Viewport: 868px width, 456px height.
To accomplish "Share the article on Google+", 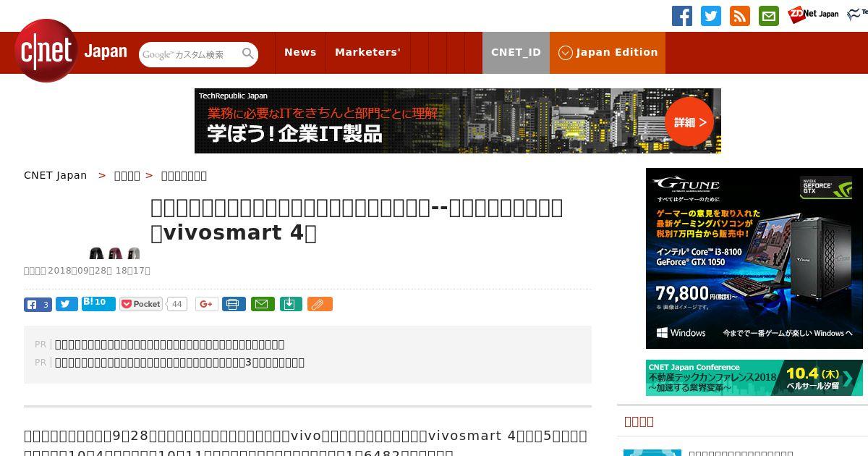I will coord(206,304).
